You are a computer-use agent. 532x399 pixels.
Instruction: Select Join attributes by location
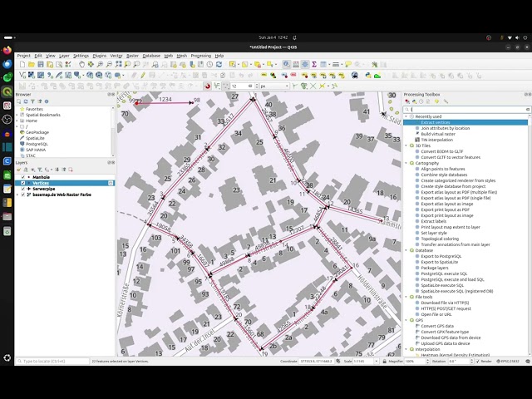pyautogui.click(x=446, y=128)
